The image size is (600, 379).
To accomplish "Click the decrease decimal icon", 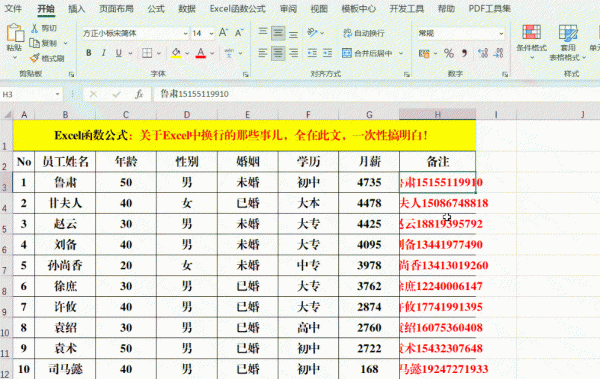I will (x=499, y=53).
